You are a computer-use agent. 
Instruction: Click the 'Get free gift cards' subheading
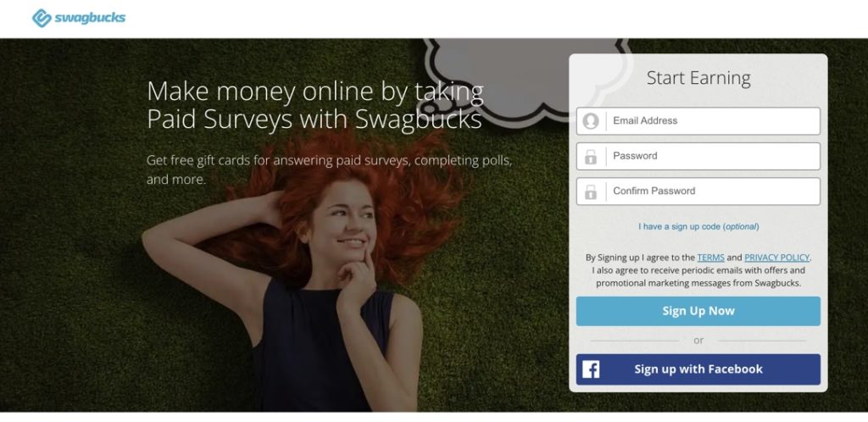tap(330, 169)
